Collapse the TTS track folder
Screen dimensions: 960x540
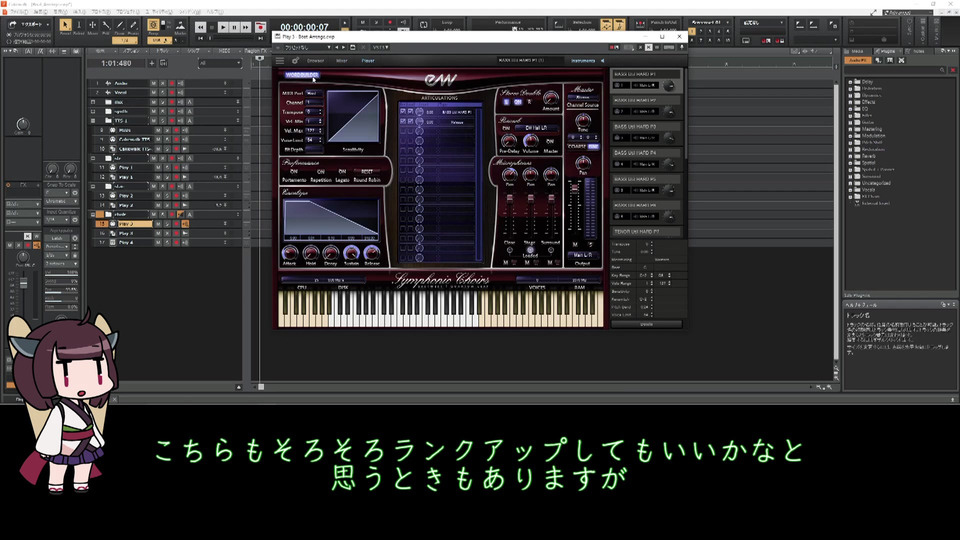pyautogui.click(x=93, y=121)
